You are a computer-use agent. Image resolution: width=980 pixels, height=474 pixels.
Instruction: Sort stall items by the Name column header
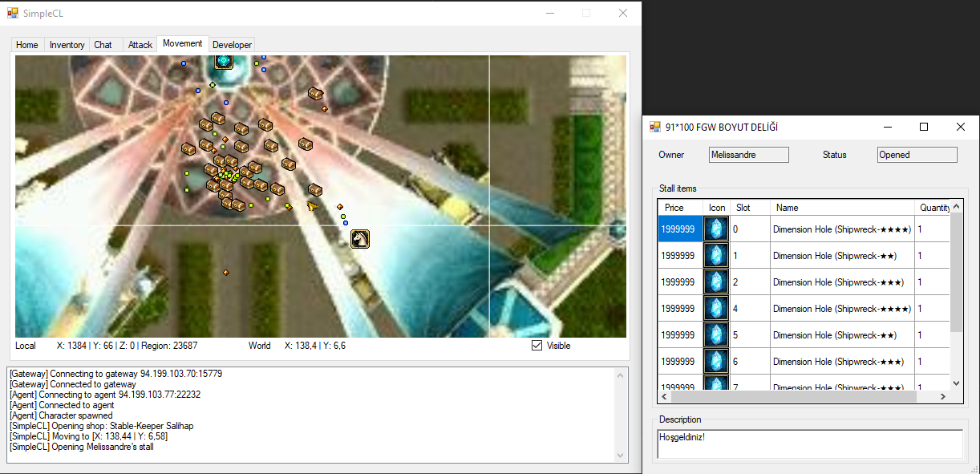842,208
